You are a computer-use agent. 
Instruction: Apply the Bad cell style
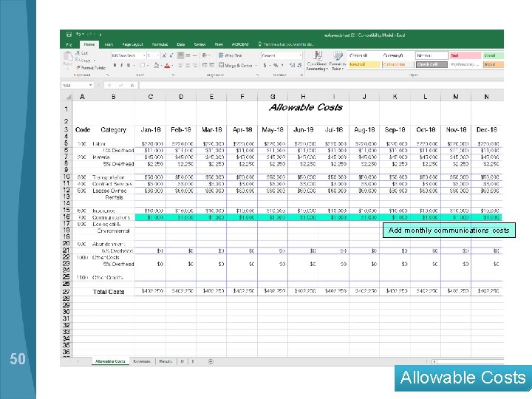pos(465,55)
